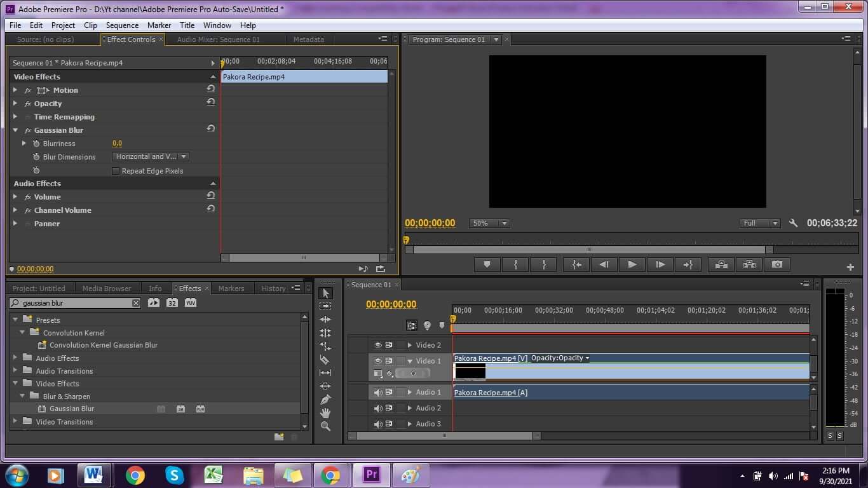This screenshot has height=488, width=868.
Task: Select the Zoom magnifier tool
Action: tap(325, 426)
